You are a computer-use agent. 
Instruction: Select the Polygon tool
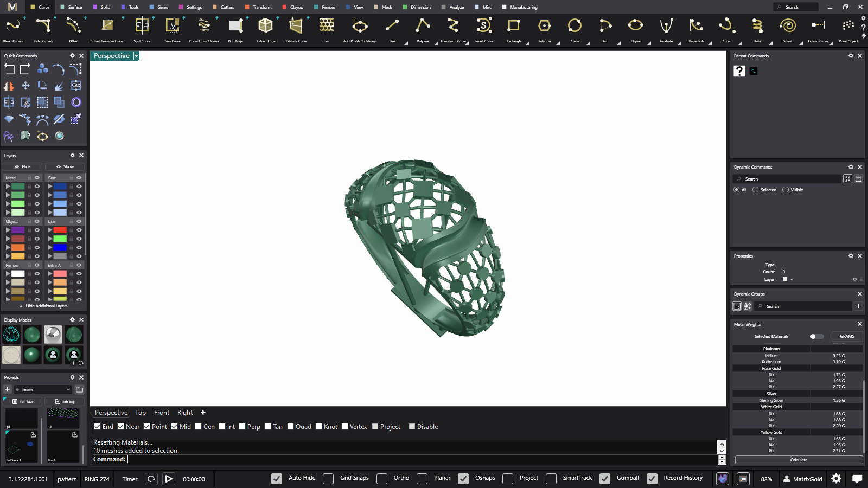(x=544, y=29)
